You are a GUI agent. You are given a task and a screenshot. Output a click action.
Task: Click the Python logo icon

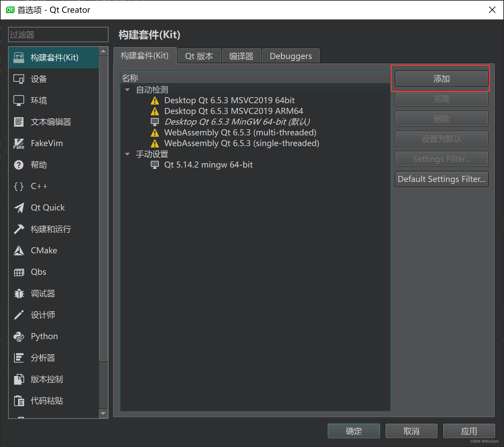19,336
